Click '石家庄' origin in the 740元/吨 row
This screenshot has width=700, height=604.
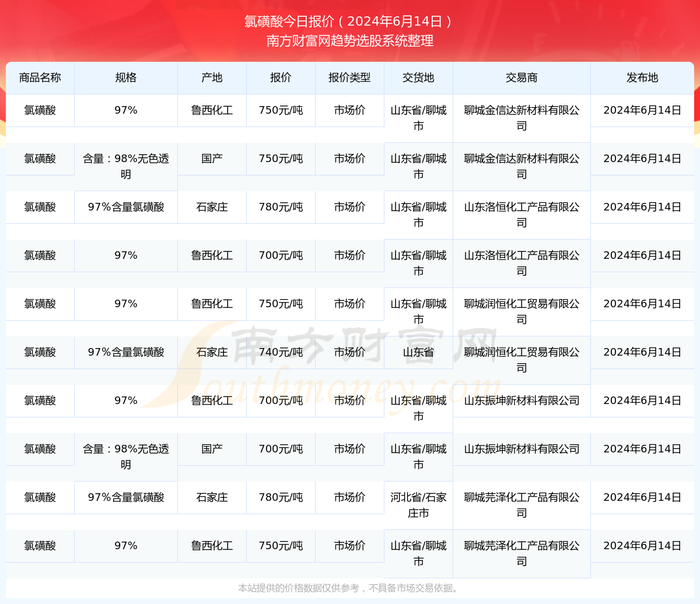tap(212, 352)
